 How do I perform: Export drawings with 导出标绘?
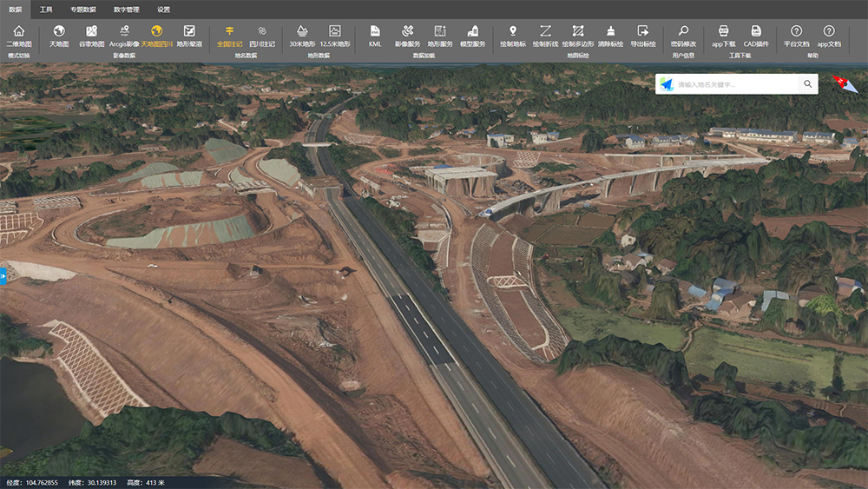(642, 36)
